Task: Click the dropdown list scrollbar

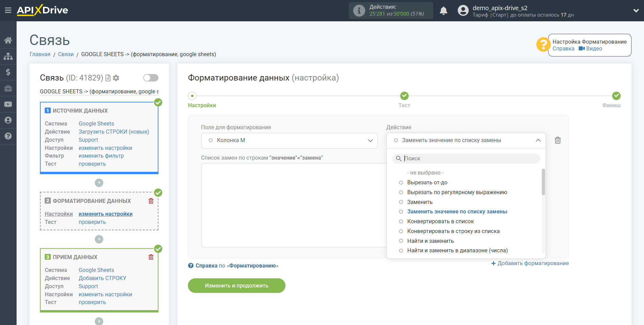Action: (543, 182)
